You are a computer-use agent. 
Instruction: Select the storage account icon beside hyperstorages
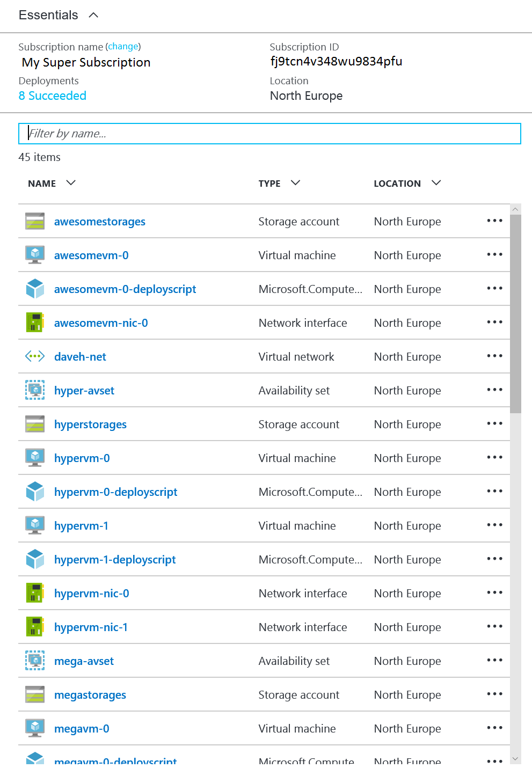pyautogui.click(x=34, y=424)
